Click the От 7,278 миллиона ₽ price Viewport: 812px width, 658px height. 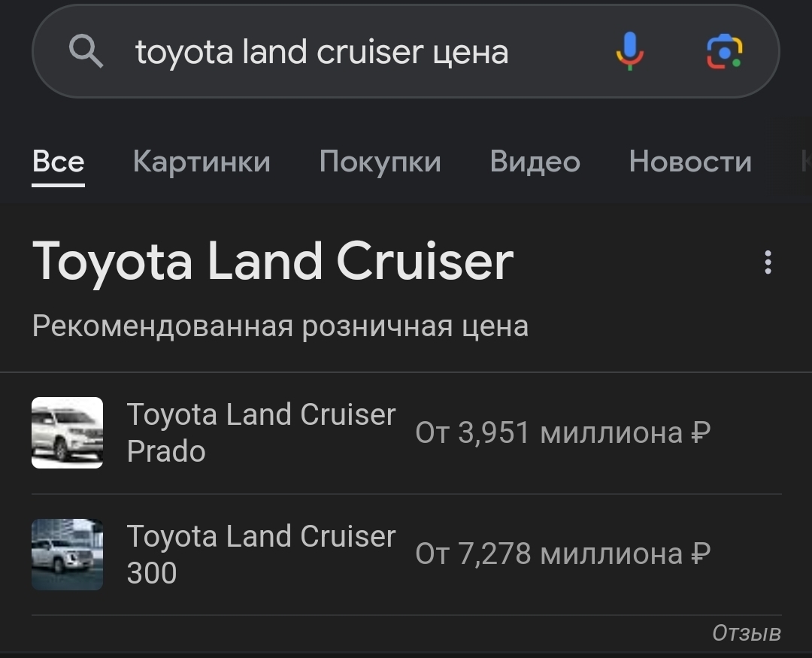(x=562, y=554)
